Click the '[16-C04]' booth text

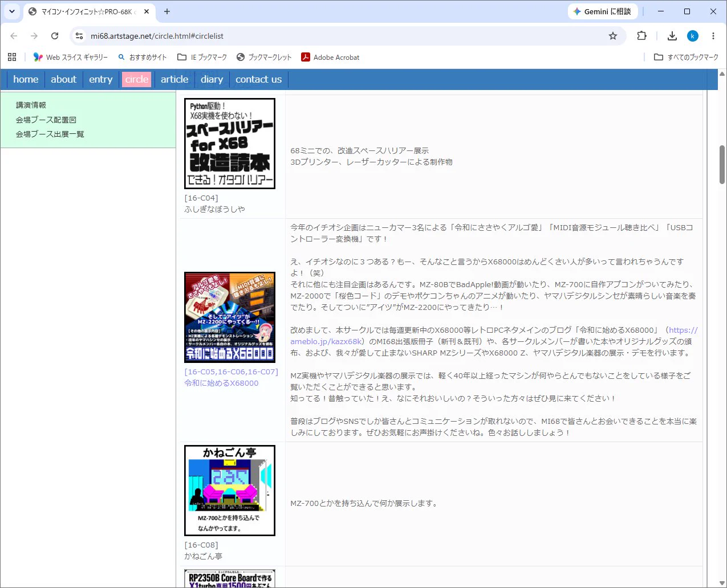point(201,198)
